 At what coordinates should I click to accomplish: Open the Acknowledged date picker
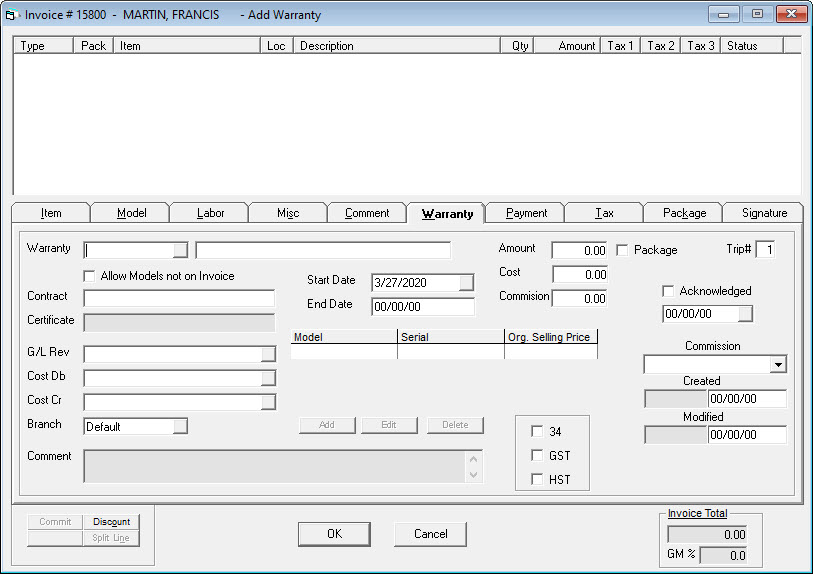(x=745, y=314)
